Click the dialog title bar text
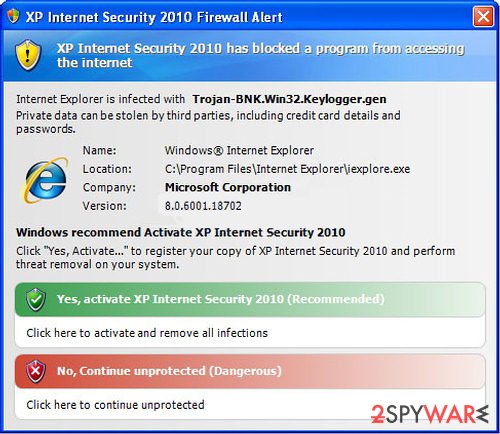Image resolution: width=500 pixels, height=434 pixels. (154, 17)
